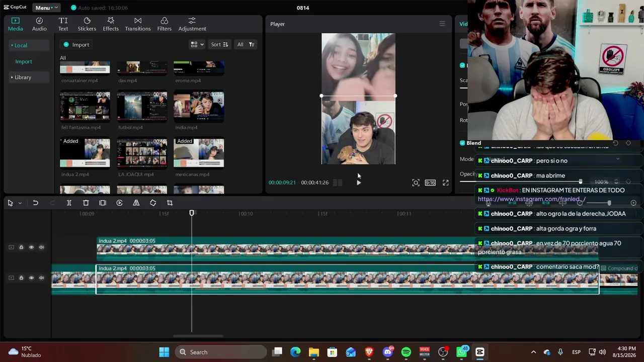Open Brave browser from the taskbar
The width and height of the screenshot is (644, 362).
pyautogui.click(x=369, y=352)
